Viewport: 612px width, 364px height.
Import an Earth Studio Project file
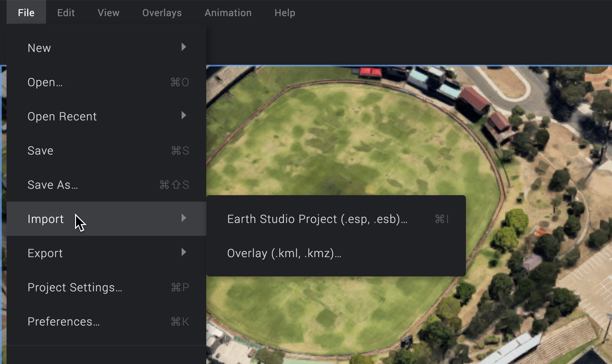point(317,219)
